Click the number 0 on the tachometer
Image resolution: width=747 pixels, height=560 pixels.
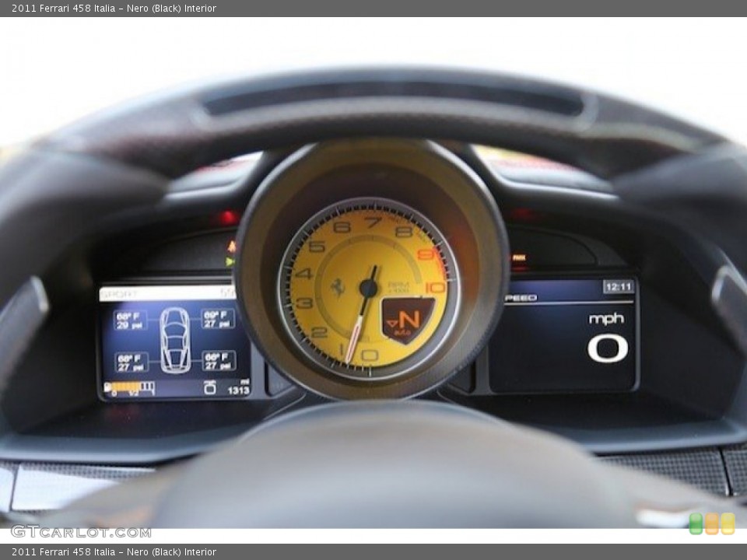369,355
